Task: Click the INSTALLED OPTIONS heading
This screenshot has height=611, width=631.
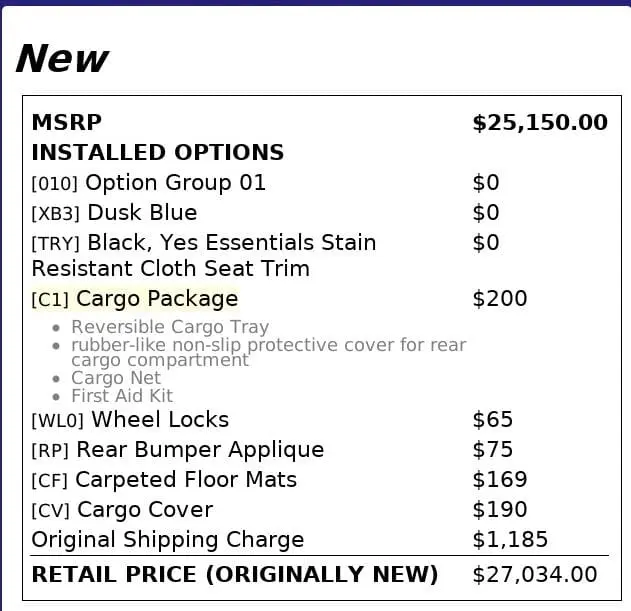Action: pos(158,153)
